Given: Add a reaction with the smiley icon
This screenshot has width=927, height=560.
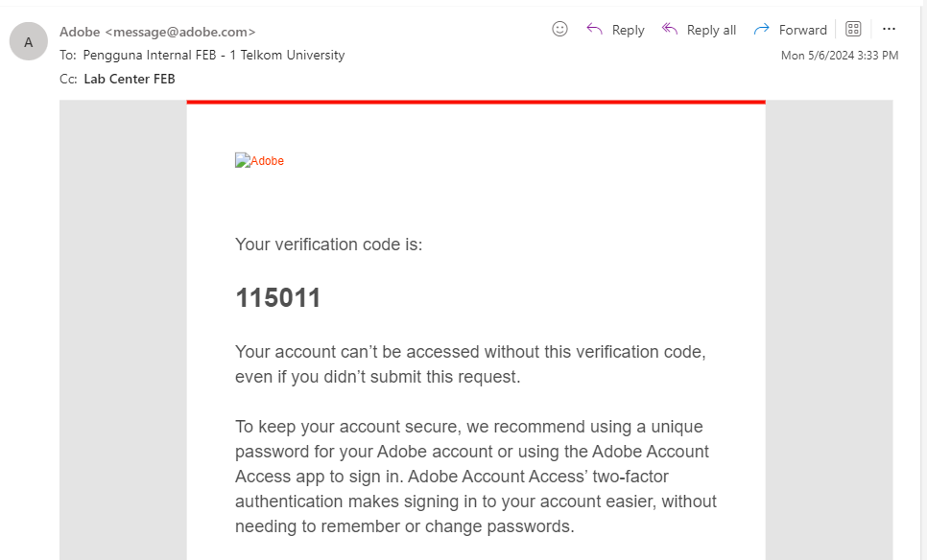Looking at the screenshot, I should click(x=559, y=29).
